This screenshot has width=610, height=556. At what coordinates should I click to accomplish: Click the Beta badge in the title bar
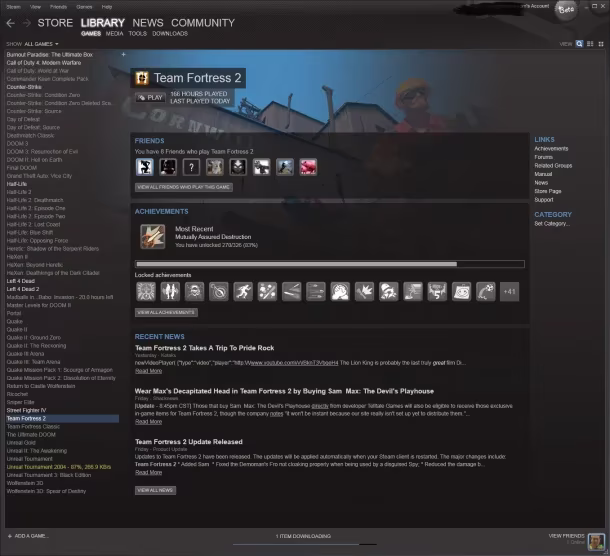click(566, 10)
